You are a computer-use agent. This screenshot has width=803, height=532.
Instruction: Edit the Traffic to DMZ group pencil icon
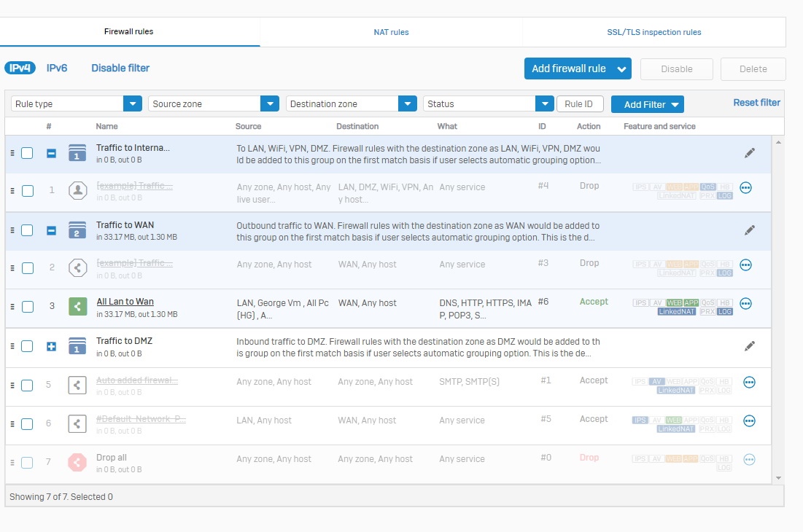tap(749, 346)
